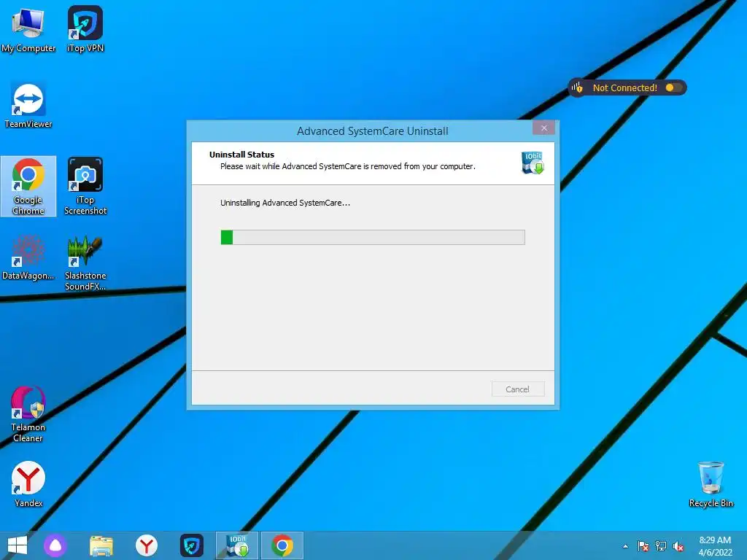Screen dimensions: 747x560
Task: Open the iTop VPN taskbar icon
Action: click(x=192, y=545)
